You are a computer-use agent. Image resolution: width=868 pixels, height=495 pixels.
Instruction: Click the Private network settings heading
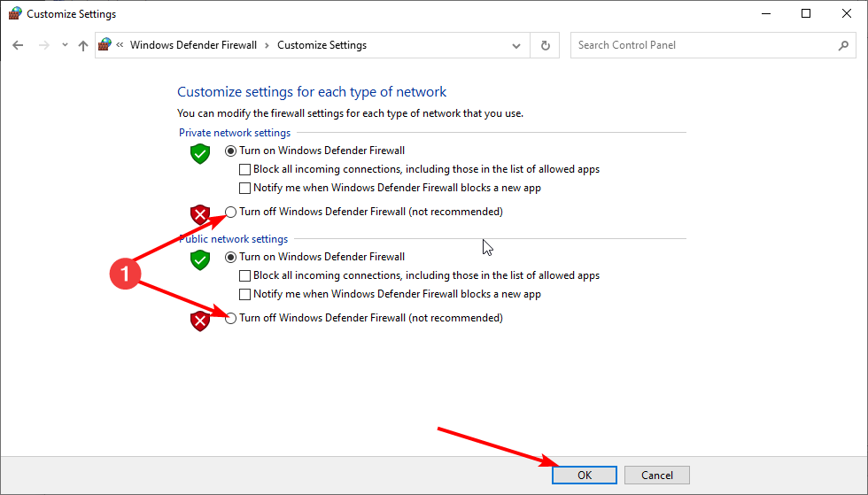click(235, 133)
